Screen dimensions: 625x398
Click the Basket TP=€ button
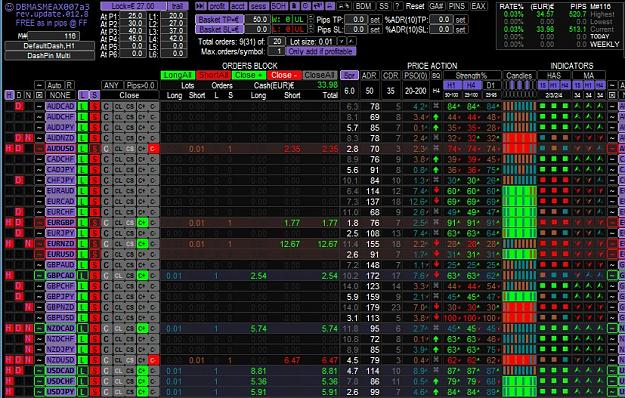pos(219,19)
